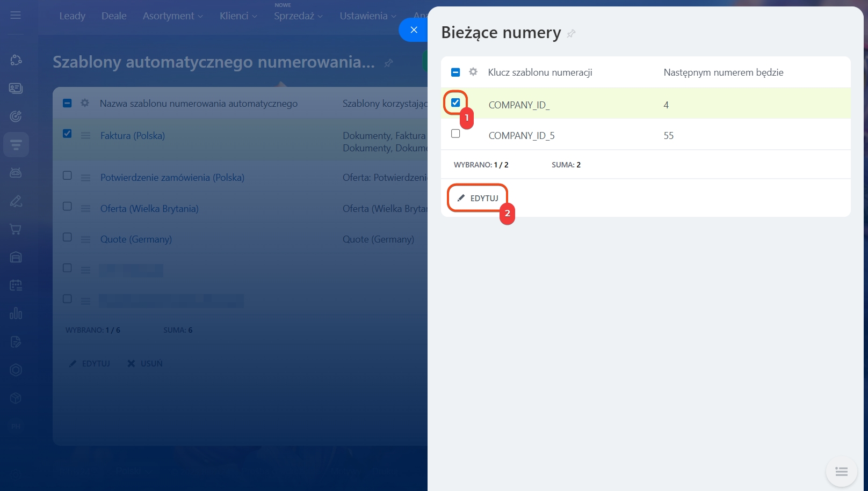Open the collaboration icon in the left sidebar
Viewport: 868px width, 491px height.
pyautogui.click(x=16, y=60)
